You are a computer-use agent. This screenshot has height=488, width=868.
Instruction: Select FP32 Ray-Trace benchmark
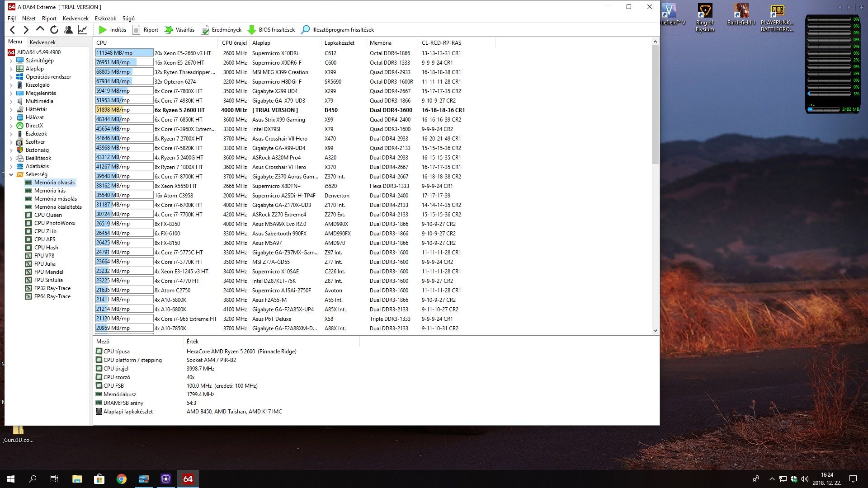point(52,288)
